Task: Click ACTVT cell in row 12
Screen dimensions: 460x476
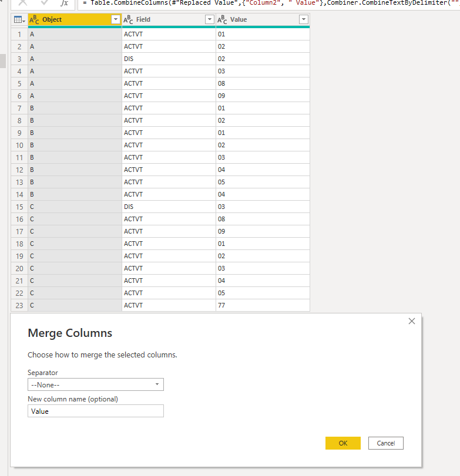Action: 169,170
